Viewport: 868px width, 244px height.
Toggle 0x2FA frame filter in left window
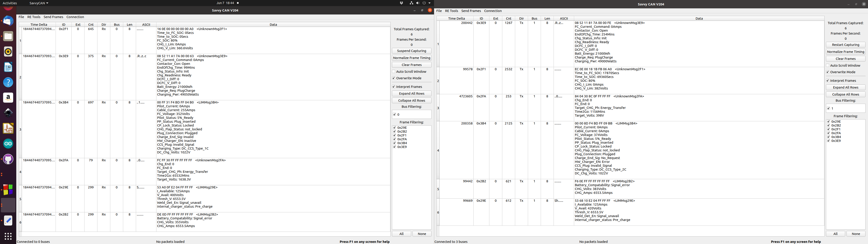[x=394, y=139]
